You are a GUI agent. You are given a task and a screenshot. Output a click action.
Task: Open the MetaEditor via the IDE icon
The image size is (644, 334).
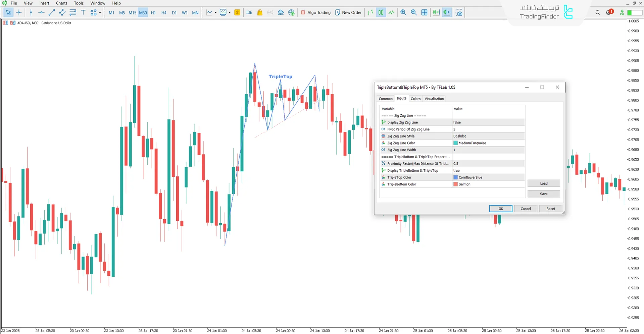249,12
